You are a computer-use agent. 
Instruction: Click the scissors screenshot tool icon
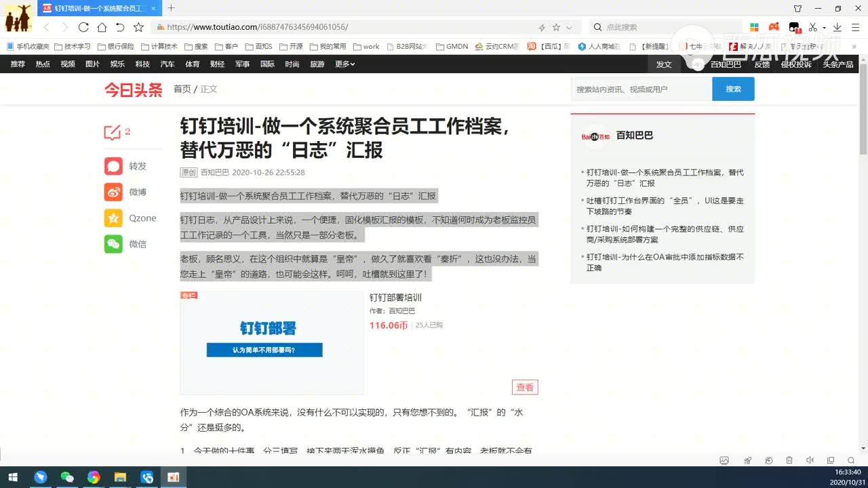point(813,27)
